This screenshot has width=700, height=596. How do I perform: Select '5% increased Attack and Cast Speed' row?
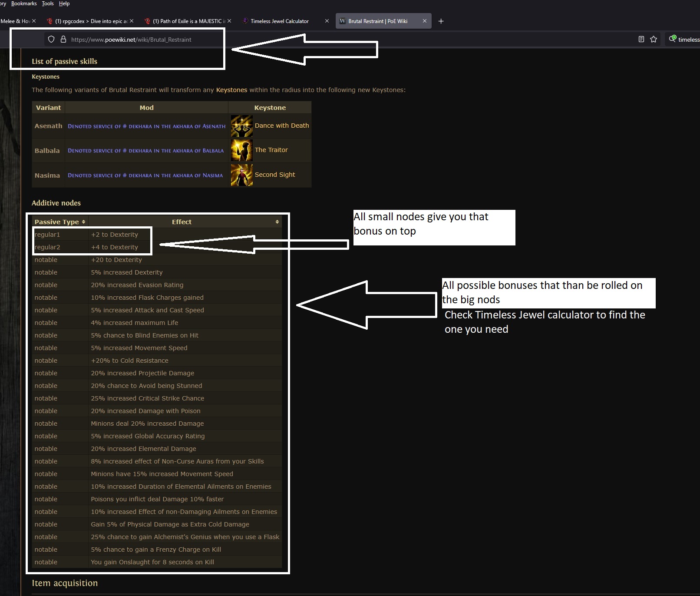[x=157, y=310]
